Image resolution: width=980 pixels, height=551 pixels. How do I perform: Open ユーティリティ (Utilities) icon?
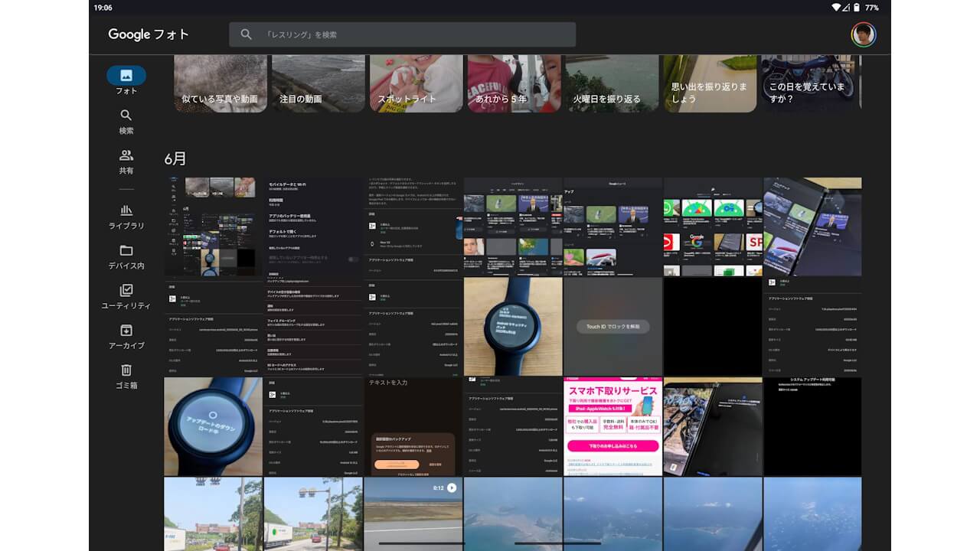(126, 291)
